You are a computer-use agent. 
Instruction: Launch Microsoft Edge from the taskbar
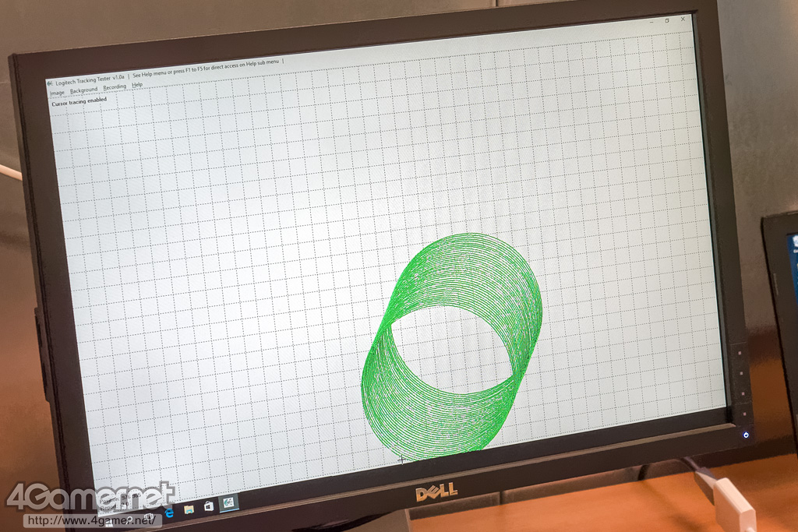pyautogui.click(x=169, y=513)
